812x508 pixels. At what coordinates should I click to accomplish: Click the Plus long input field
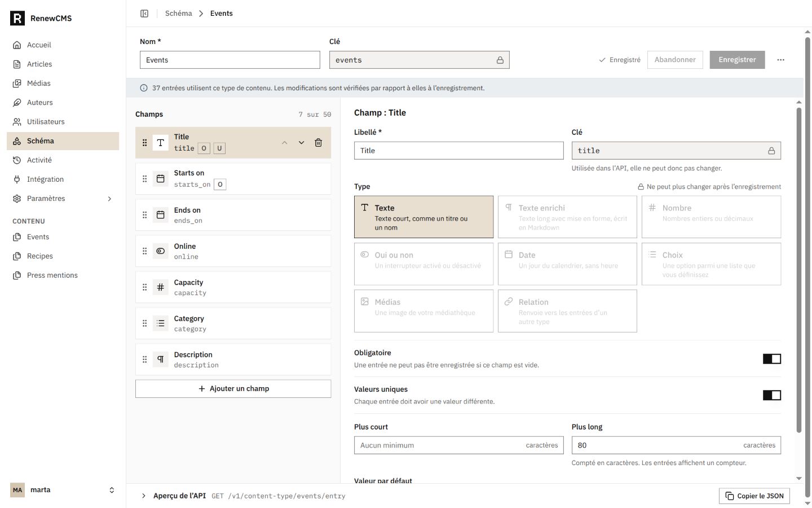coord(676,445)
